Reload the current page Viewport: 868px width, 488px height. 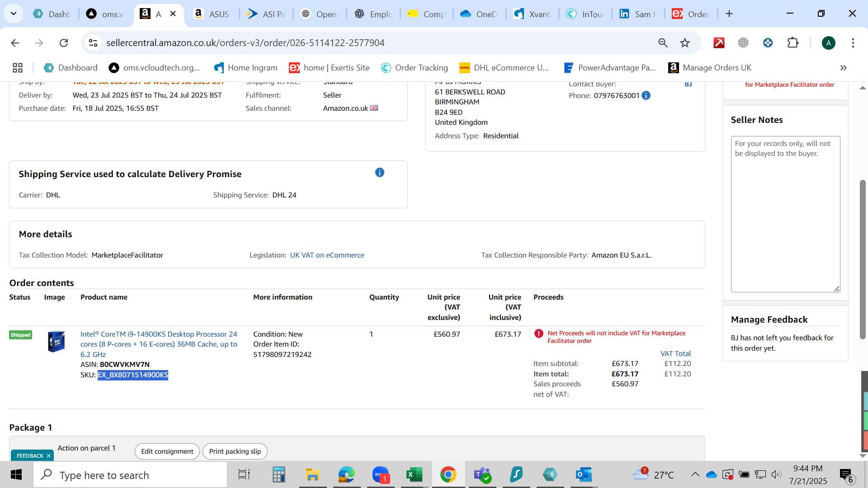(64, 43)
